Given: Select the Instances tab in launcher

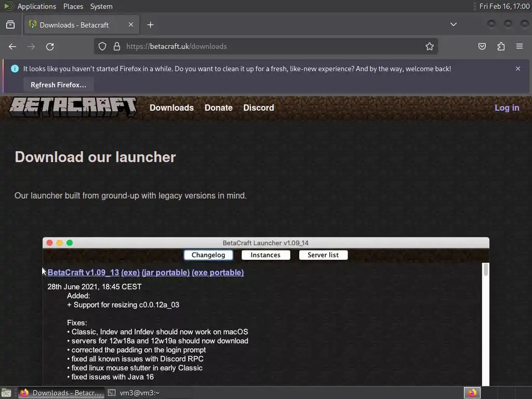Looking at the screenshot, I should pos(265,255).
